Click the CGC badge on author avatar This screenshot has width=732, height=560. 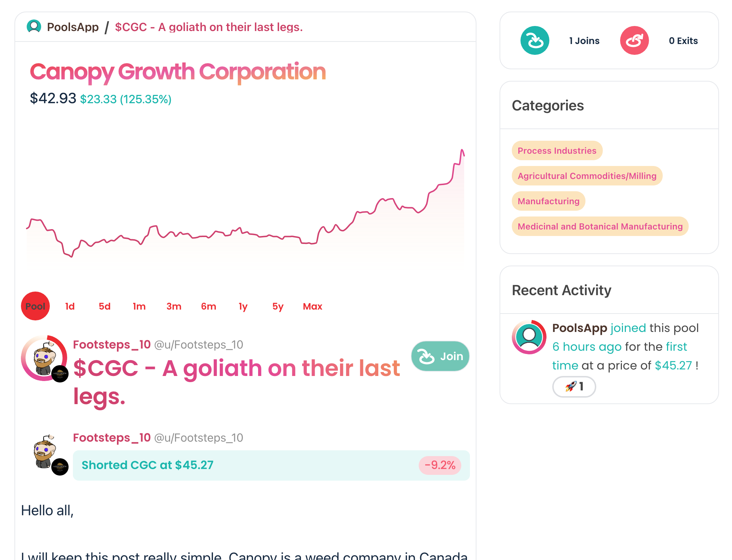point(60,374)
